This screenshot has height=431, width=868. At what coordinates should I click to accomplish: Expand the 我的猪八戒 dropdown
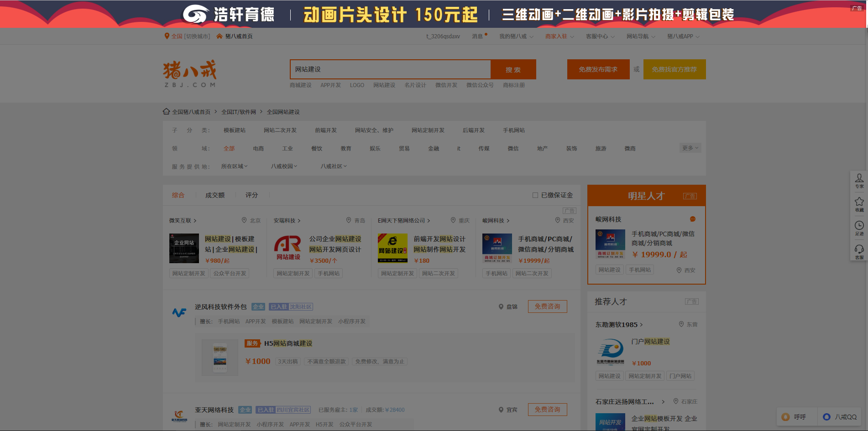[516, 36]
